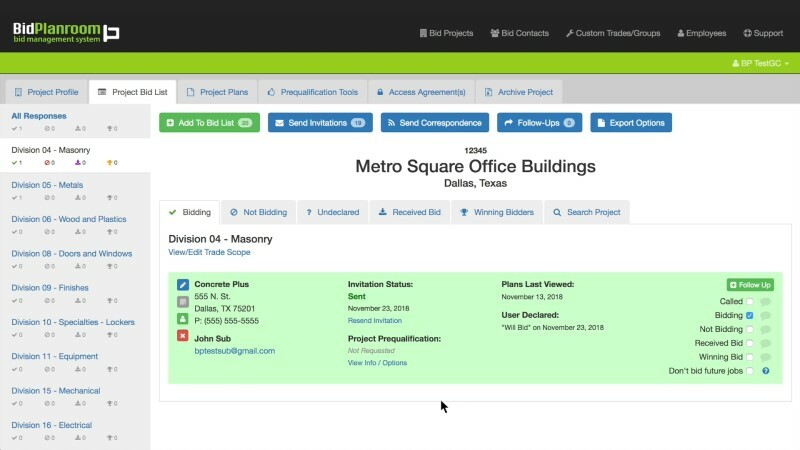Click the Add To Bid List button
Screen dimensions: 800x450
pyautogui.click(x=209, y=122)
